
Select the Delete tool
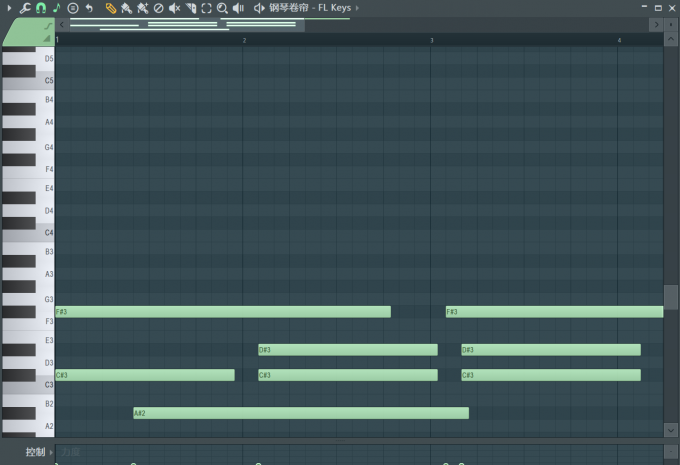pyautogui.click(x=159, y=8)
